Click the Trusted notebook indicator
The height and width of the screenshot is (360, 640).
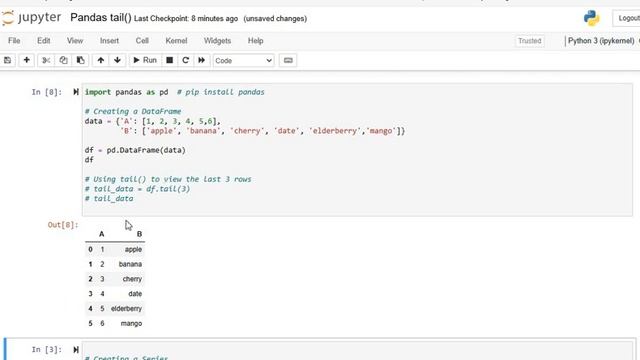pos(529,41)
